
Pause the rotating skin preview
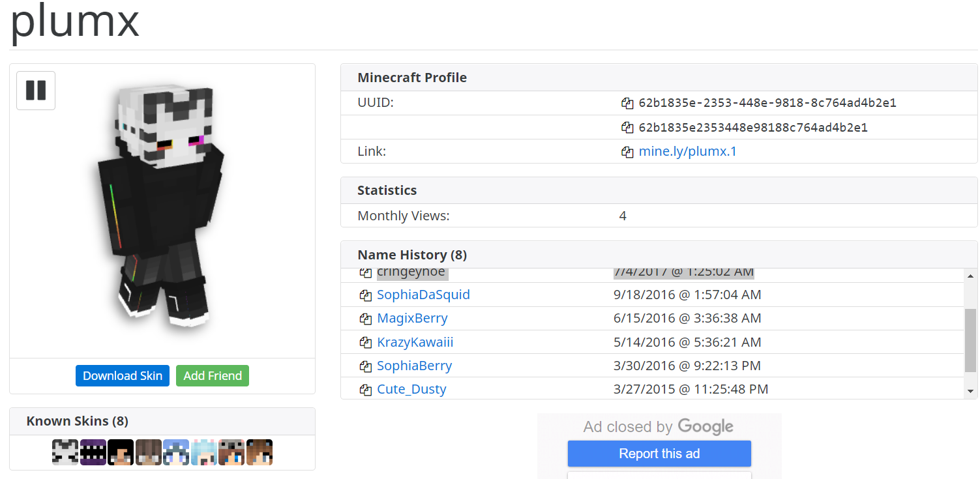pos(36,91)
